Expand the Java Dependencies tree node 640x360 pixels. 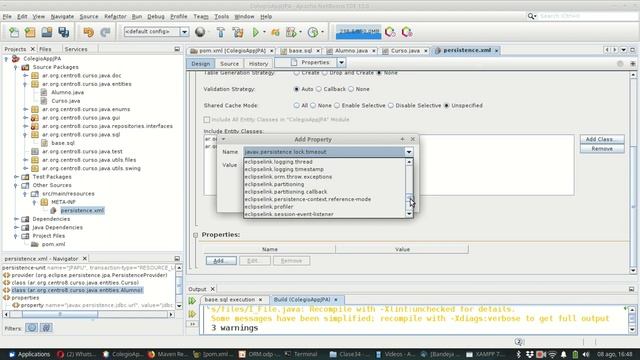(x=16, y=227)
